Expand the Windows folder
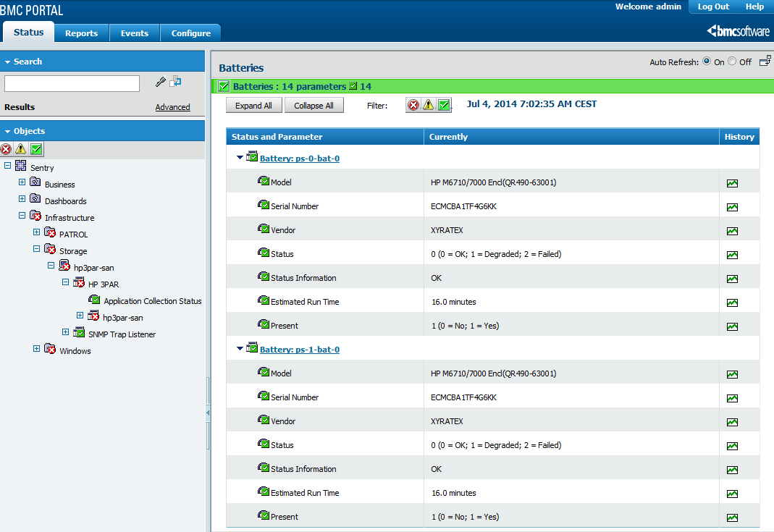The width and height of the screenshot is (774, 532). (36, 348)
